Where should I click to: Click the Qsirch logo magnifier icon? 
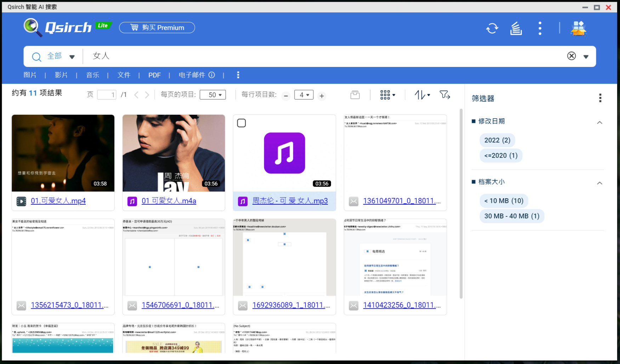click(x=33, y=27)
